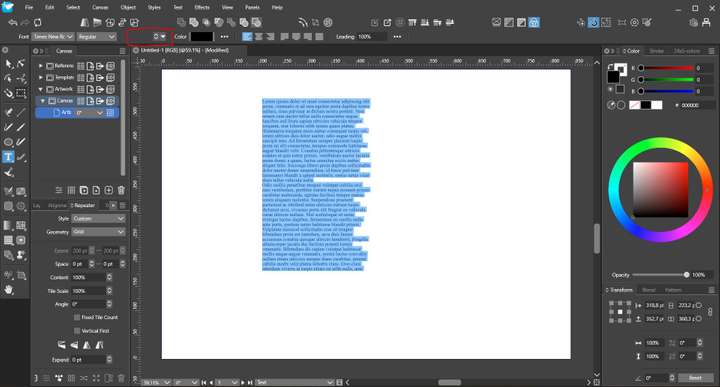Image resolution: width=720 pixels, height=387 pixels.
Task: Align text right in the context bar
Action: [x=270, y=37]
